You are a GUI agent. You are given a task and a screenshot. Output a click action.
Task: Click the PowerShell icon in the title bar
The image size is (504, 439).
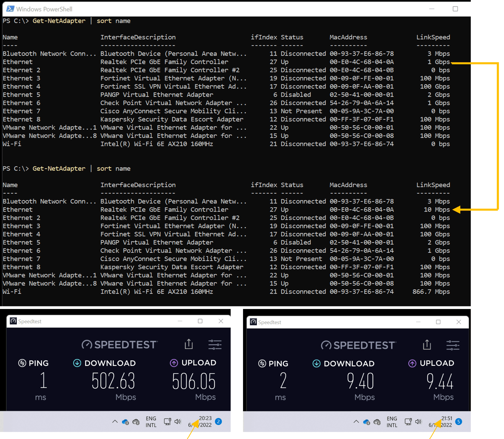coord(10,9)
